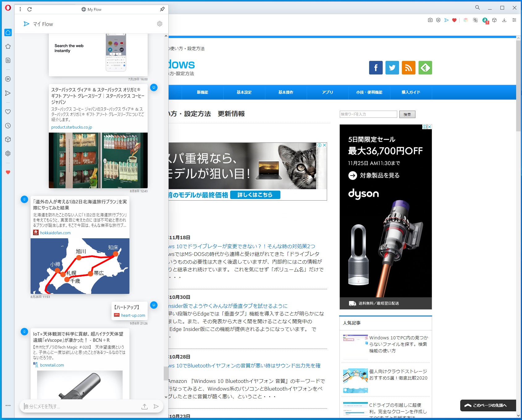The image size is (522, 420).
Task: Open downloads arrow icon
Action: click(x=504, y=20)
